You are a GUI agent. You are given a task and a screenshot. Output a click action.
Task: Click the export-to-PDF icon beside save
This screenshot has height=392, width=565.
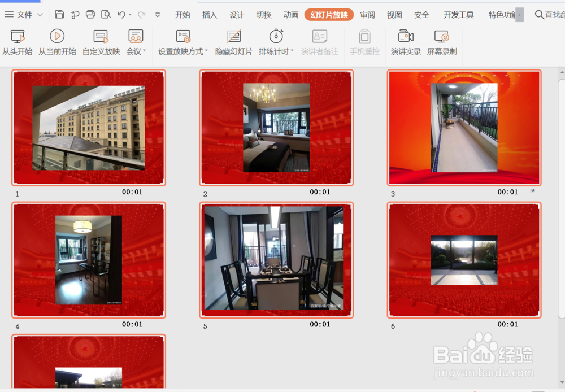(x=75, y=15)
